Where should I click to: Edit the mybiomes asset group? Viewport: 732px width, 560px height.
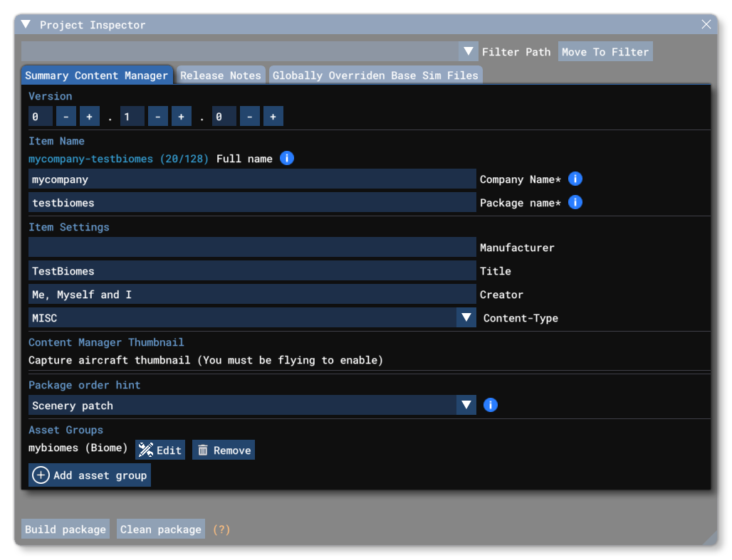pyautogui.click(x=160, y=449)
